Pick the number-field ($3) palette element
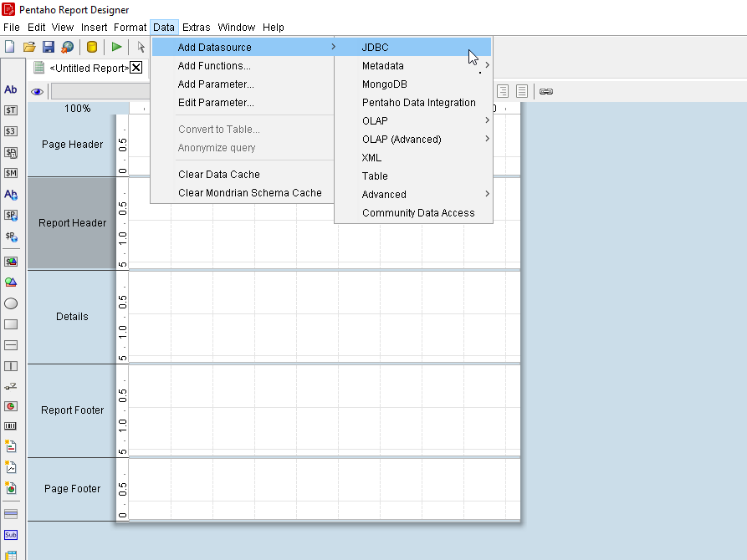Viewport: 747px width, 560px height. click(x=11, y=131)
